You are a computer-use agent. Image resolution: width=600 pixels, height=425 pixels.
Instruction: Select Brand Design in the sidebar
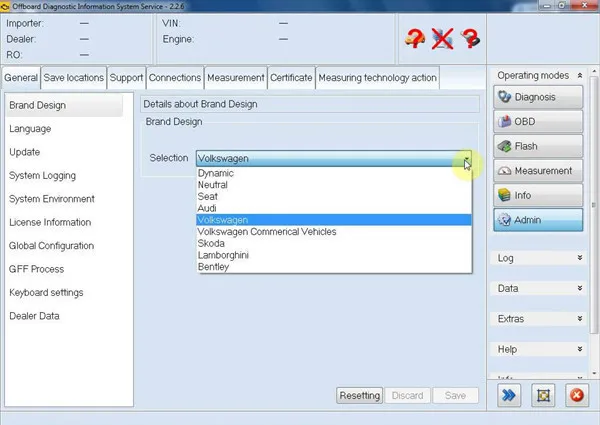[64, 105]
